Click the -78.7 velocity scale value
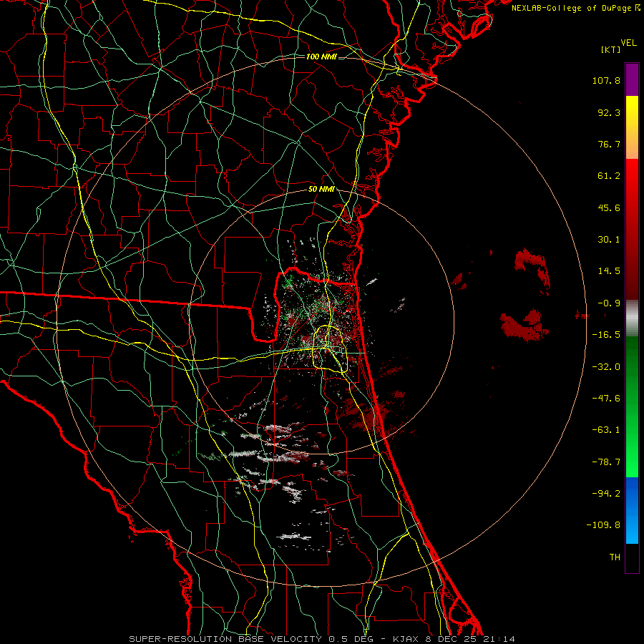 [606, 462]
